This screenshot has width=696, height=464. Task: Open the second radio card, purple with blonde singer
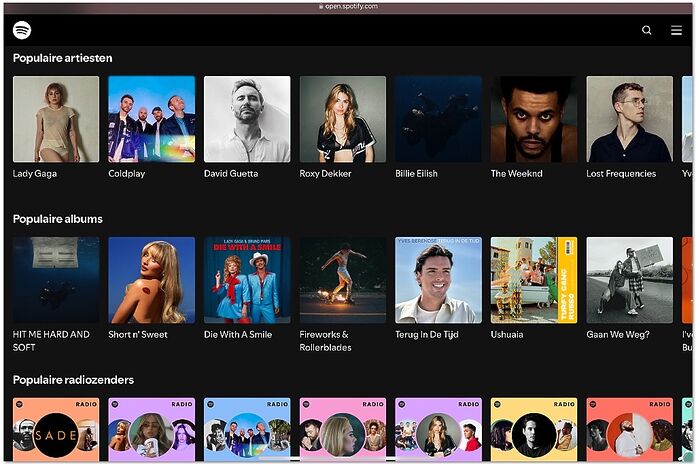[151, 429]
